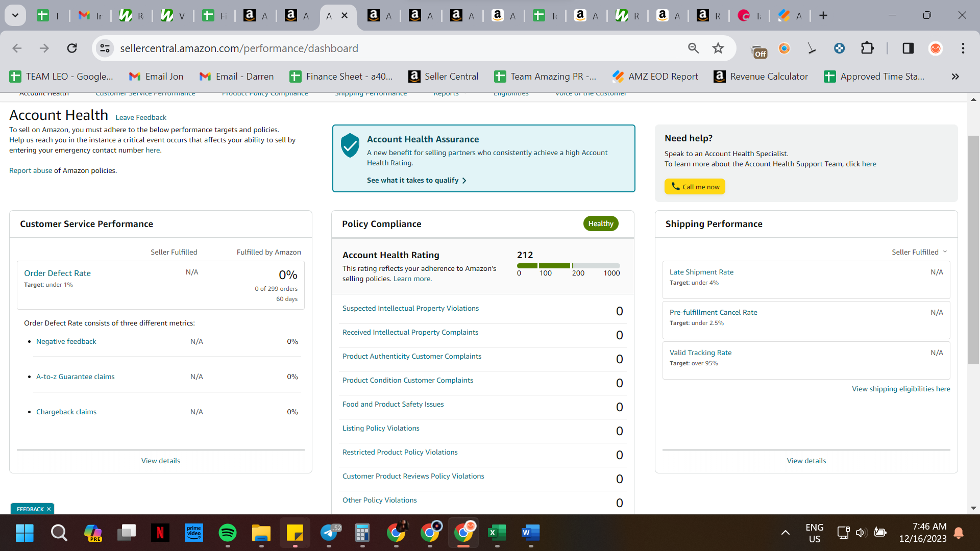
Task: Open Valid Tracking Rate details
Action: [700, 353]
